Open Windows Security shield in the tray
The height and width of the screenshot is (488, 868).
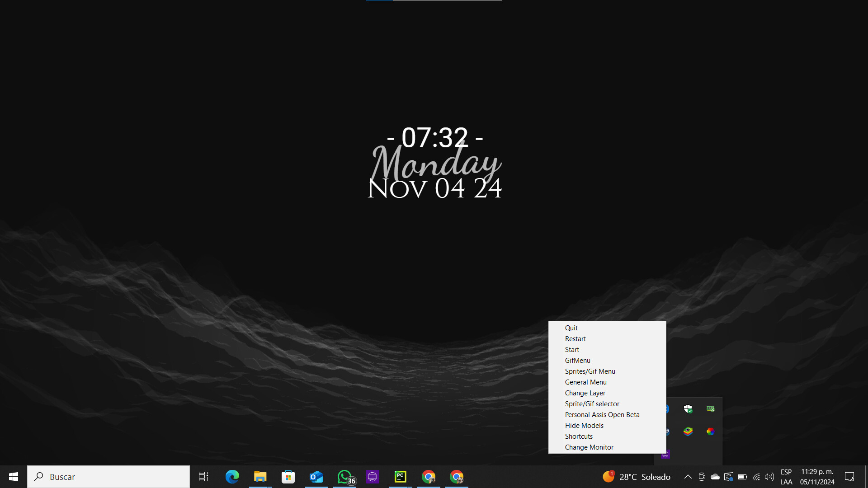click(x=688, y=409)
